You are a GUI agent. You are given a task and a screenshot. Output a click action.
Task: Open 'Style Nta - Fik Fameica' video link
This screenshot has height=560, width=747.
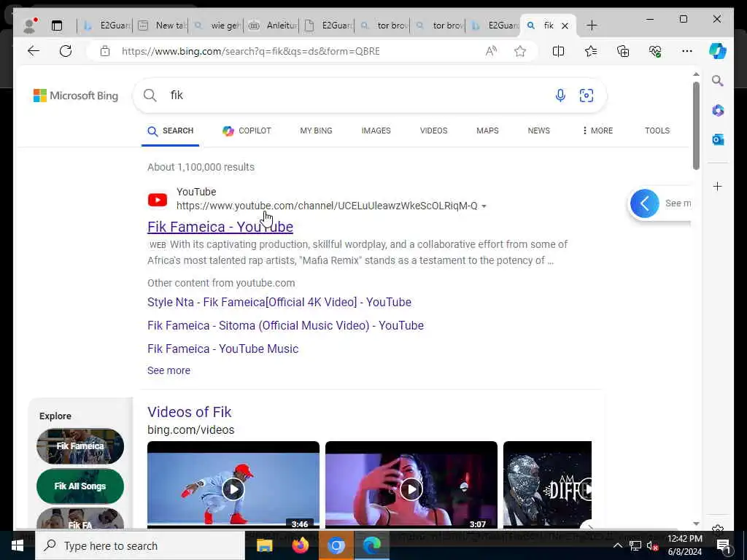pyautogui.click(x=279, y=303)
